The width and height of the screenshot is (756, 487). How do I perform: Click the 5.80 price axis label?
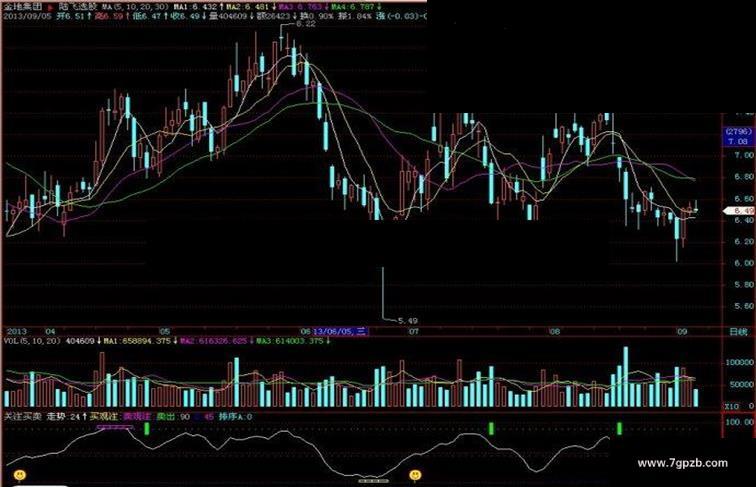click(x=744, y=285)
